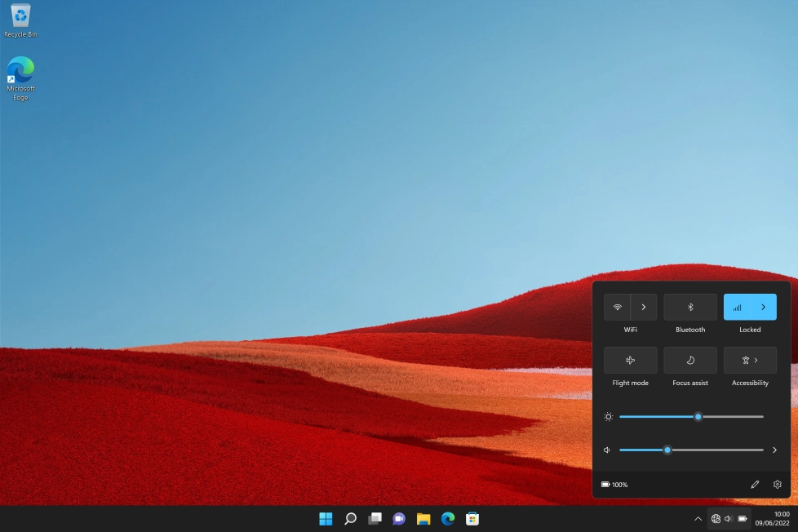Open the Recycle Bin desktop icon
Image resolution: width=798 pixels, height=532 pixels.
[x=20, y=16]
